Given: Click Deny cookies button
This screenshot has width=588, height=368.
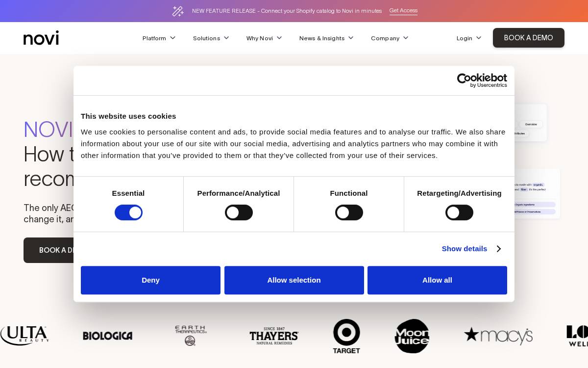Looking at the screenshot, I should point(150,280).
